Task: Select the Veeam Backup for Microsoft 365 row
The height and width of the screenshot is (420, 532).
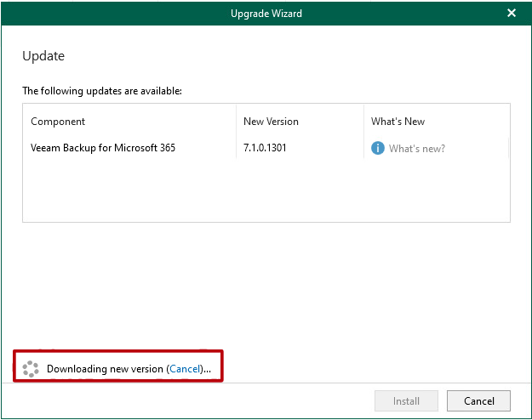Action: 266,148
